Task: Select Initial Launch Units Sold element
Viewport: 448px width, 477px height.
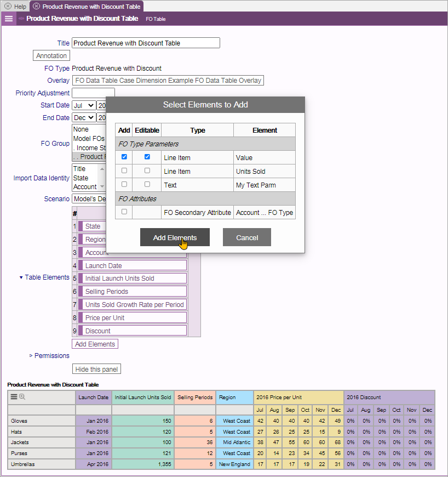Action: click(132, 279)
